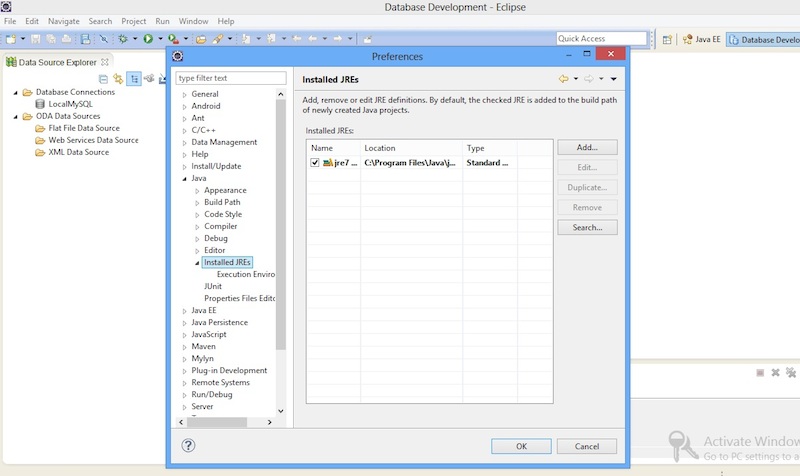Click the Pin Editor toolbar icon
The height and width of the screenshot is (476, 800).
coord(367,39)
